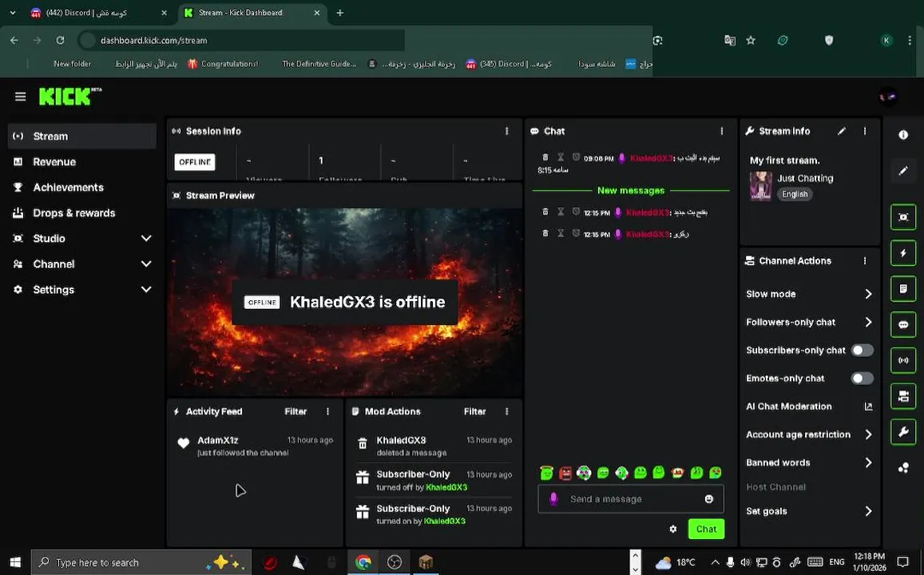Open Mod Actions Filter
The height and width of the screenshot is (575, 924).
474,412
